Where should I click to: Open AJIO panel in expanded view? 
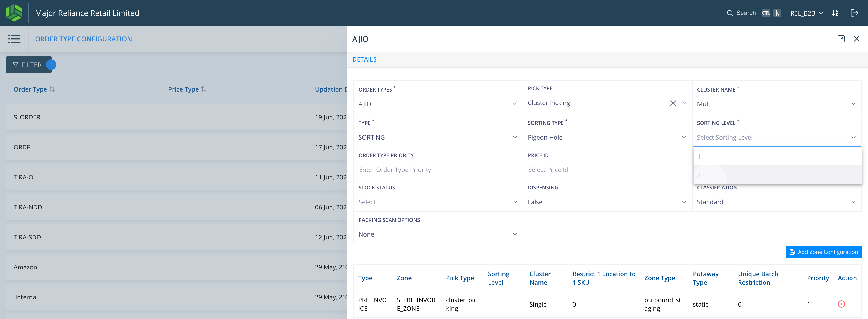pyautogui.click(x=841, y=39)
